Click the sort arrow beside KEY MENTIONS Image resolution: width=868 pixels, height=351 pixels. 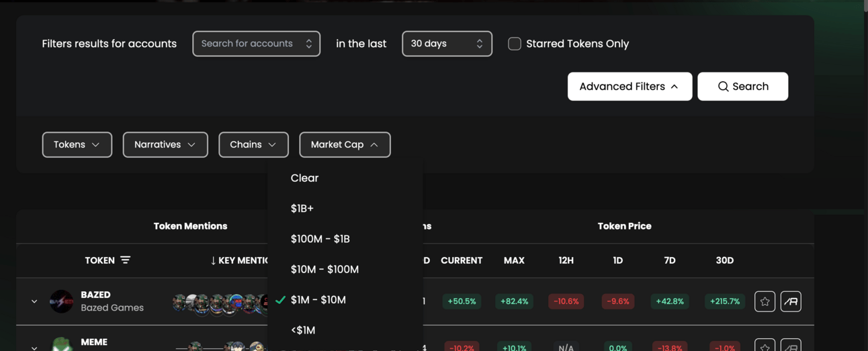[x=213, y=260]
